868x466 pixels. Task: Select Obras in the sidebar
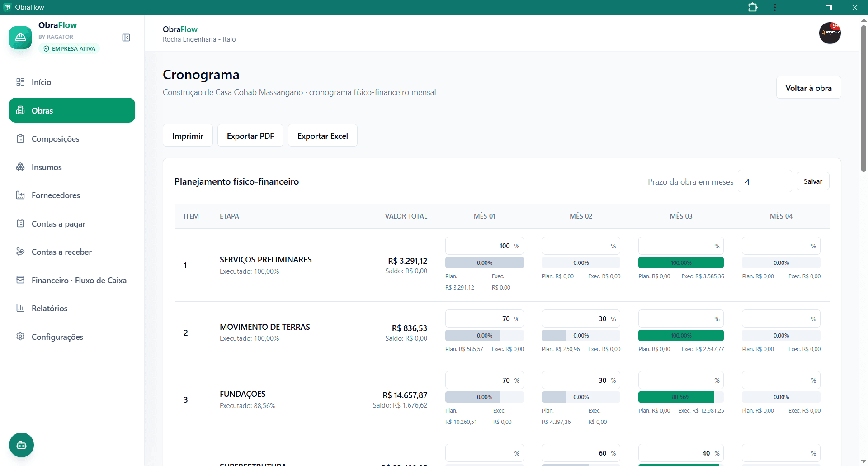click(72, 110)
